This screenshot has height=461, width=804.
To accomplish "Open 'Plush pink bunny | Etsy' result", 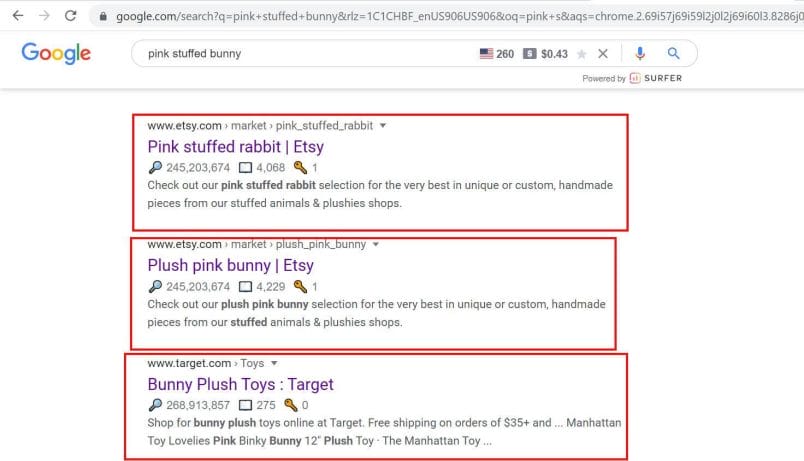I will [x=230, y=266].
